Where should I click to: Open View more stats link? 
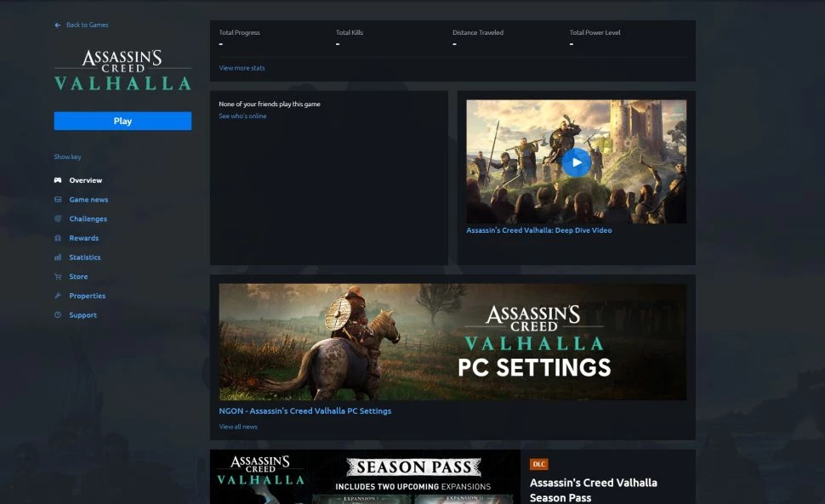click(242, 68)
